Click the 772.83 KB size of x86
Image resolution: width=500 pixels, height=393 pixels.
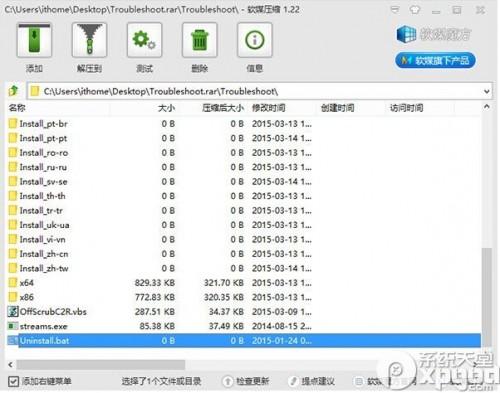point(155,297)
